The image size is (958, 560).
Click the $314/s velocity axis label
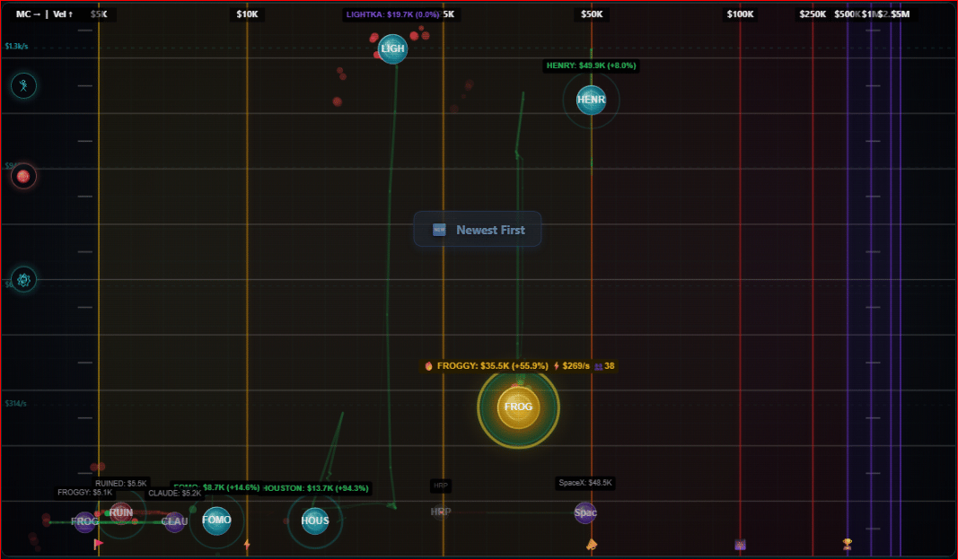coord(16,404)
